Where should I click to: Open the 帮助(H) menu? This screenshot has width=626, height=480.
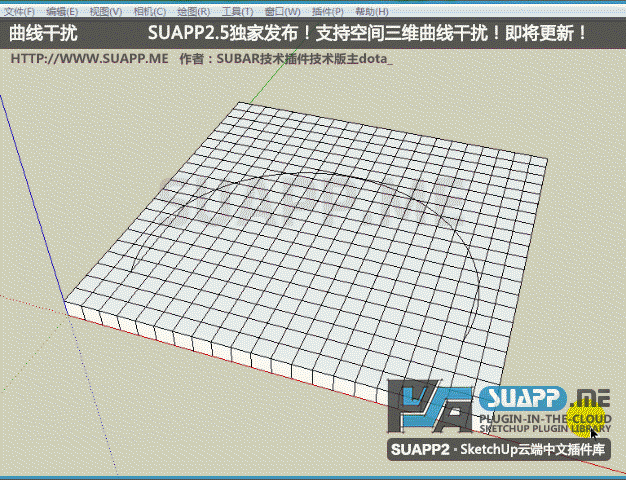371,12
